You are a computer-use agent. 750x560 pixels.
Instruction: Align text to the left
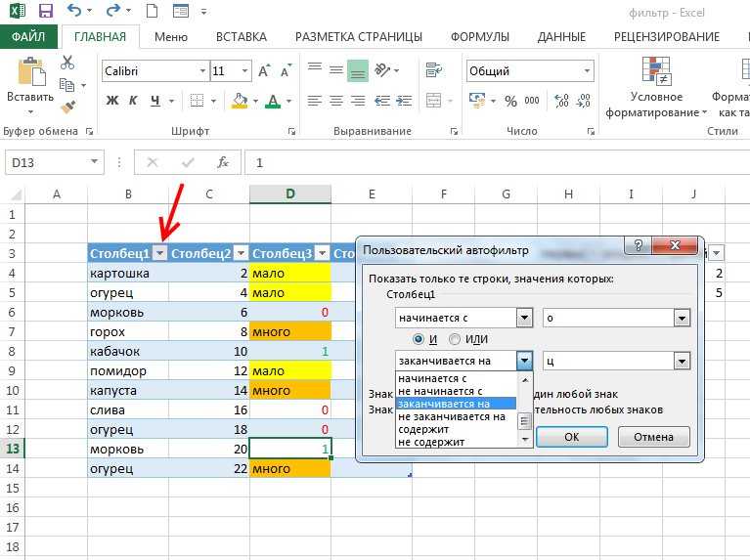(314, 101)
